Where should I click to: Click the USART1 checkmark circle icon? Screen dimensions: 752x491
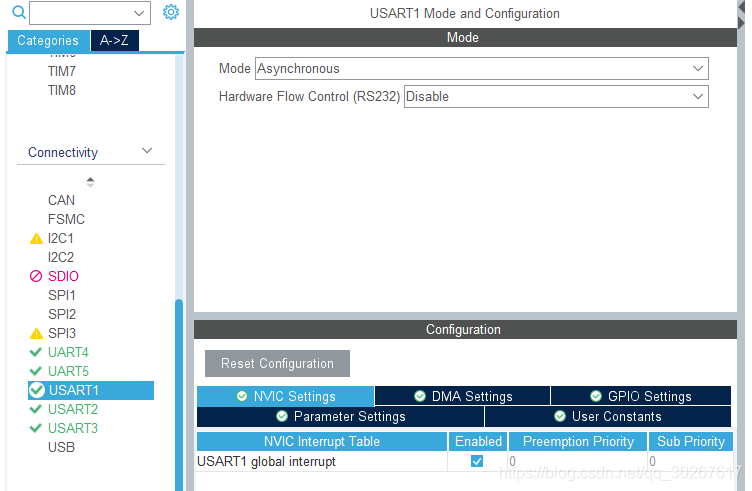tap(37, 390)
